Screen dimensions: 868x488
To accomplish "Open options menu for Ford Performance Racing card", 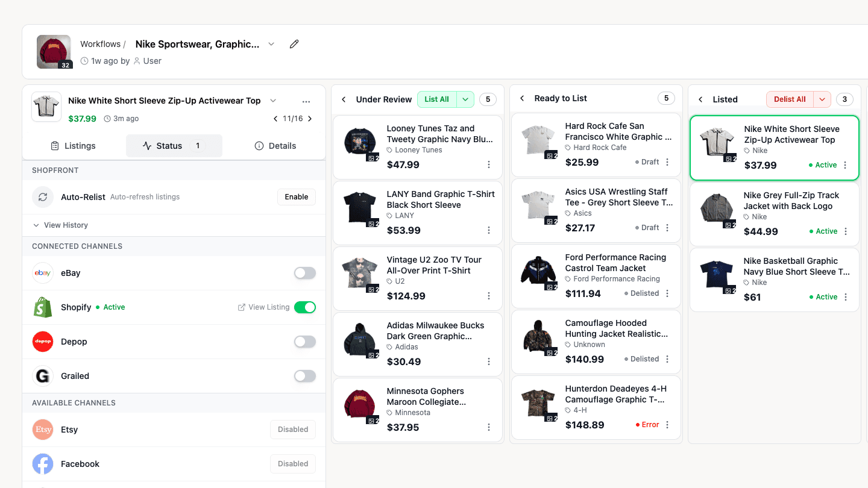I will click(x=667, y=293).
